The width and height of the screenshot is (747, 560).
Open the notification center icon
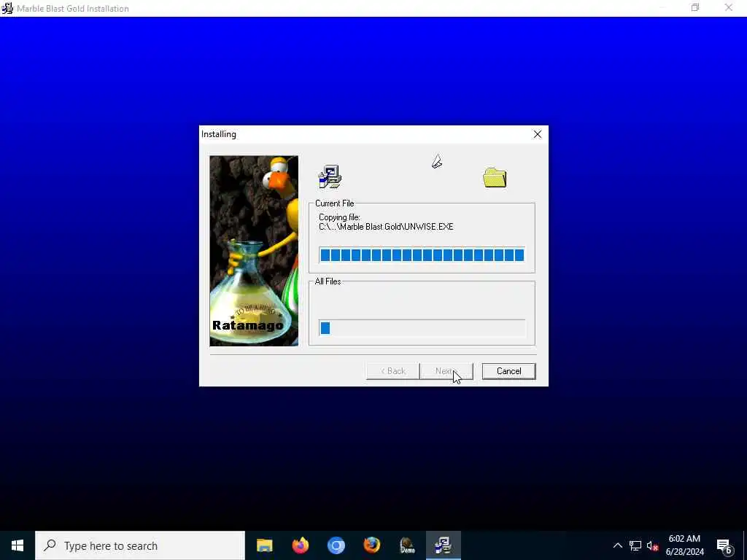pyautogui.click(x=724, y=545)
